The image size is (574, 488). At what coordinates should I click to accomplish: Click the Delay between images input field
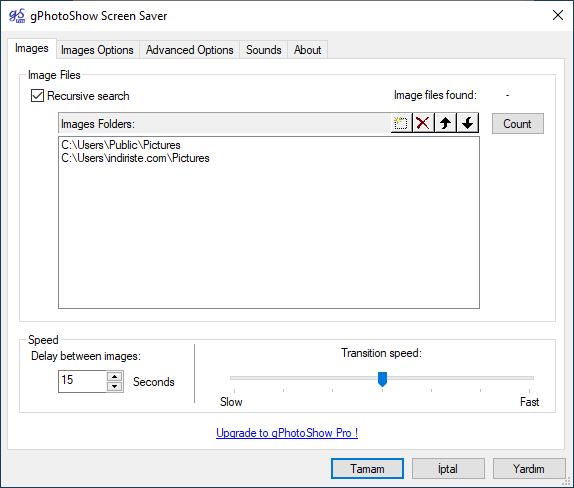83,381
